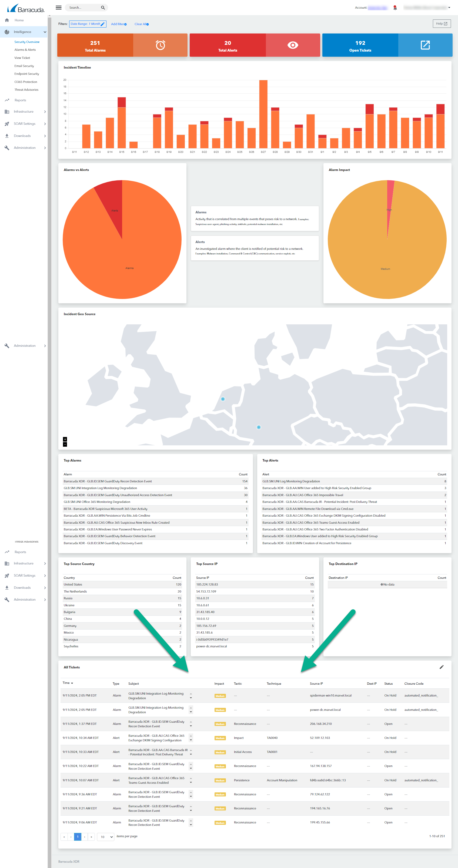This screenshot has height=868, width=458.
Task: Toggle the hamburger navigation menu
Action: click(x=59, y=7)
